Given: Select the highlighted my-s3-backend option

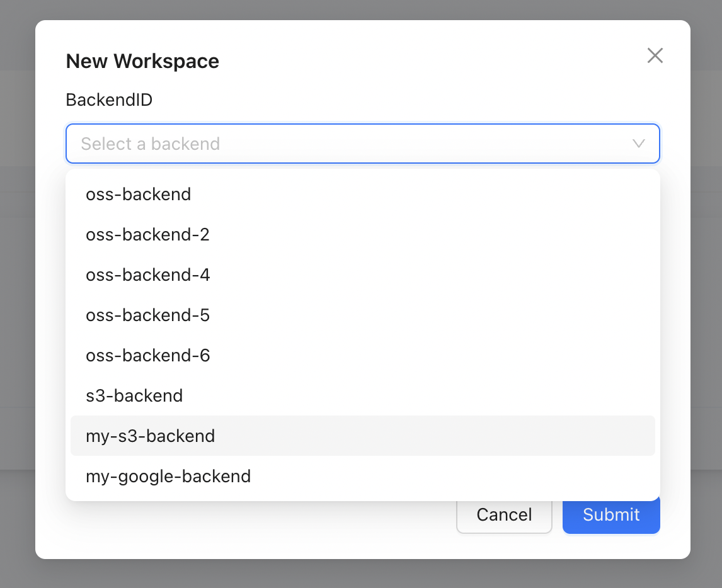Looking at the screenshot, I should (150, 436).
